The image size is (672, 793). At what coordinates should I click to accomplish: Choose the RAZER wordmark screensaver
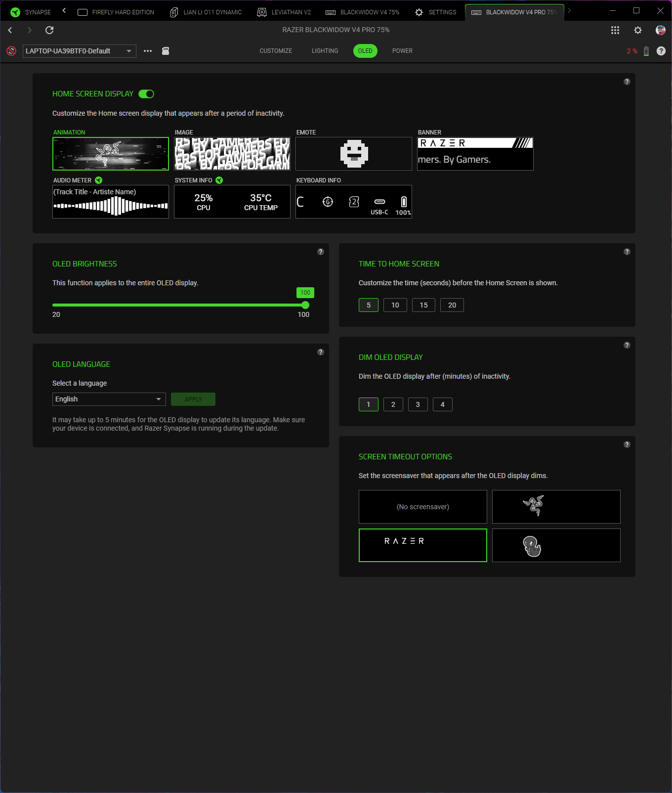[x=423, y=545]
